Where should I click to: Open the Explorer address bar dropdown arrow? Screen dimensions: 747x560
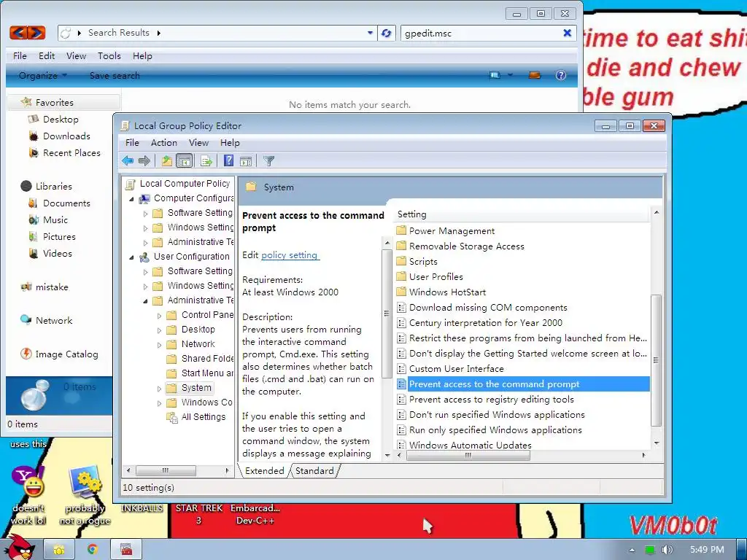click(370, 33)
